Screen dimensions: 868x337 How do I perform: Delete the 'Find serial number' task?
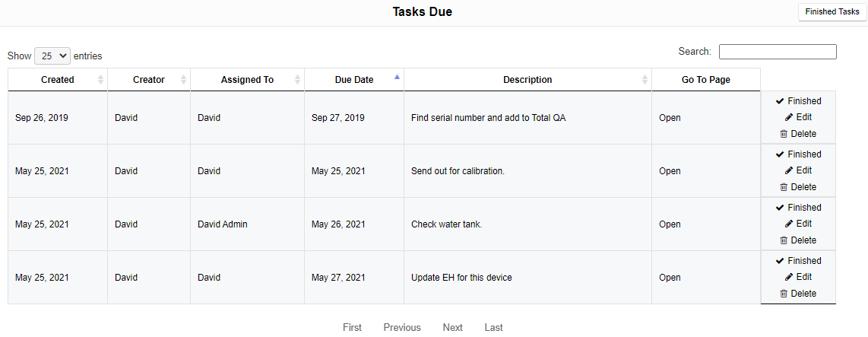coord(798,134)
